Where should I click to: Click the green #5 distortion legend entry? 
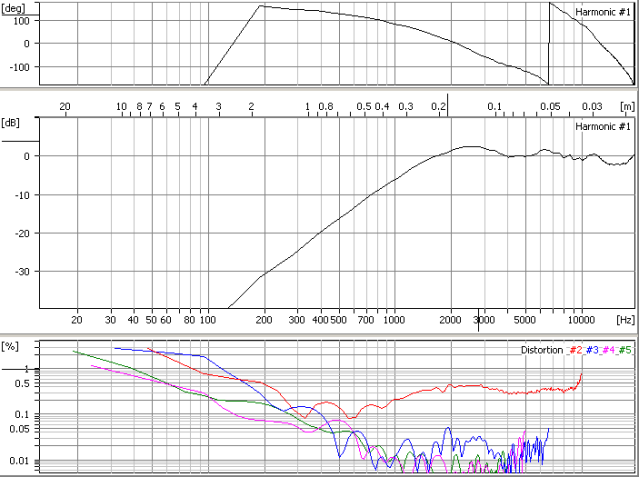[625, 350]
